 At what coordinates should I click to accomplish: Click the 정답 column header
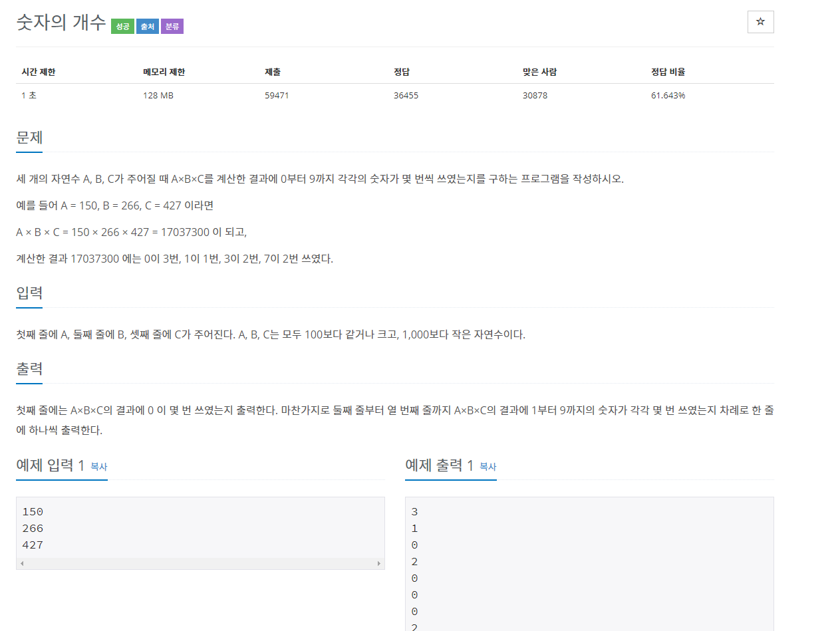click(402, 72)
